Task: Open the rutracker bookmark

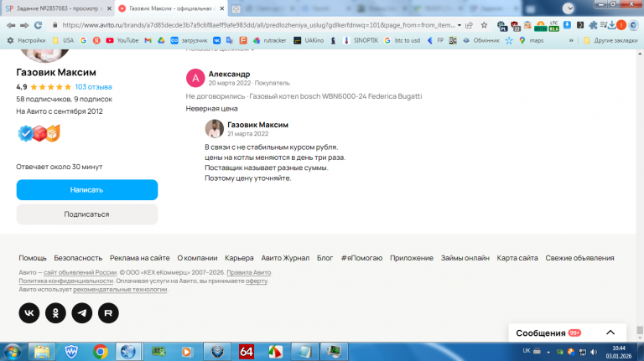Action: click(x=269, y=40)
